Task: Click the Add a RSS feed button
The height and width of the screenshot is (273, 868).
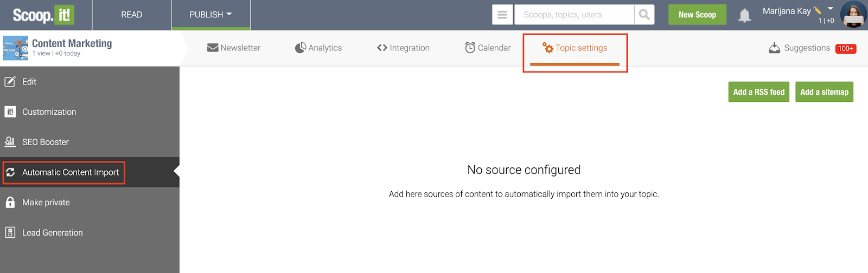Action: coord(758,92)
